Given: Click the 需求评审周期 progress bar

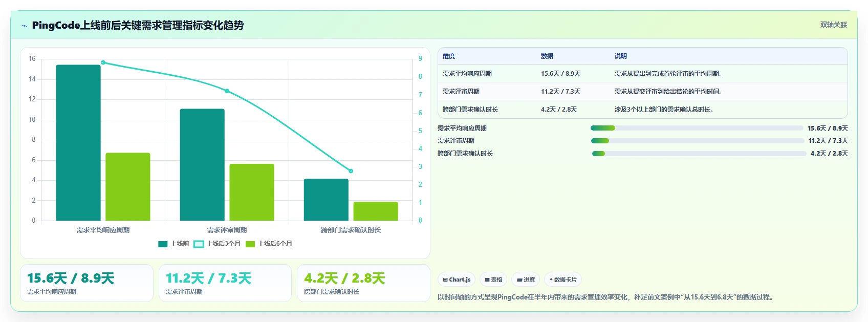Looking at the screenshot, I should tap(698, 141).
